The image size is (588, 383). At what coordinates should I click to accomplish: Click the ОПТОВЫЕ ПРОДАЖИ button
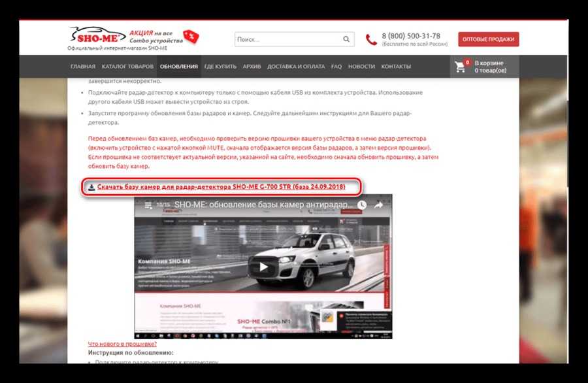point(488,39)
